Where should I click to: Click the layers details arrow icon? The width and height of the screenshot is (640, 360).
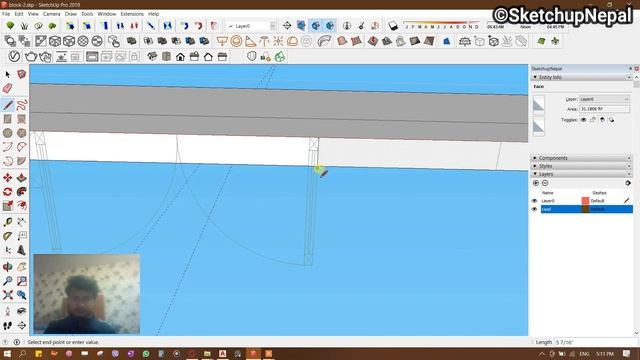628,183
